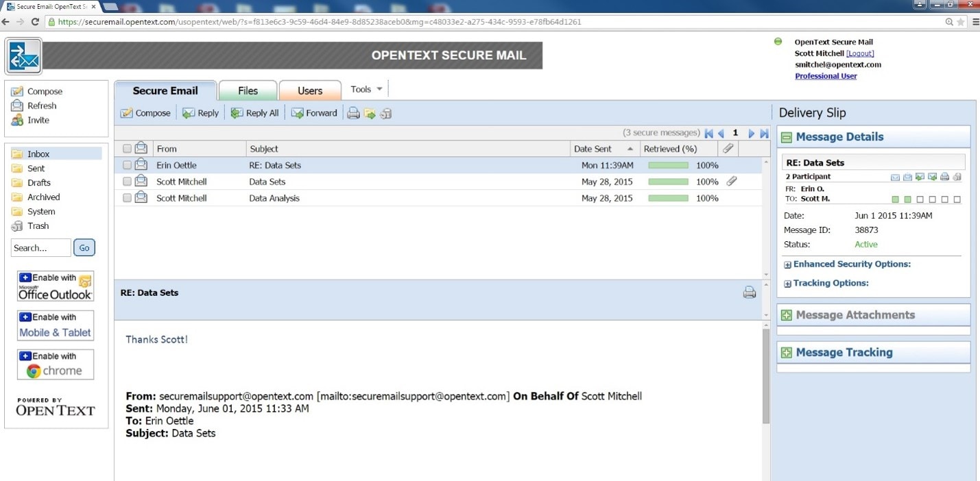Collapse the Message Details section
The image size is (980, 481).
point(787,137)
